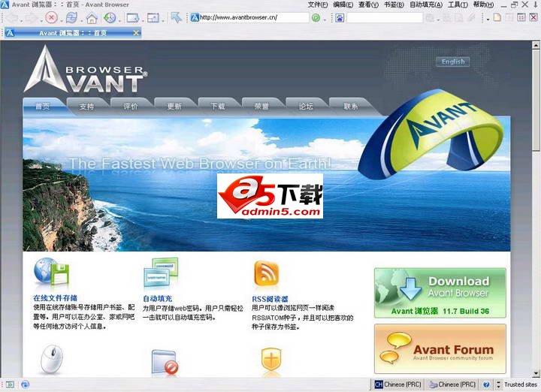Click the yellow shield plus icon

point(271,360)
